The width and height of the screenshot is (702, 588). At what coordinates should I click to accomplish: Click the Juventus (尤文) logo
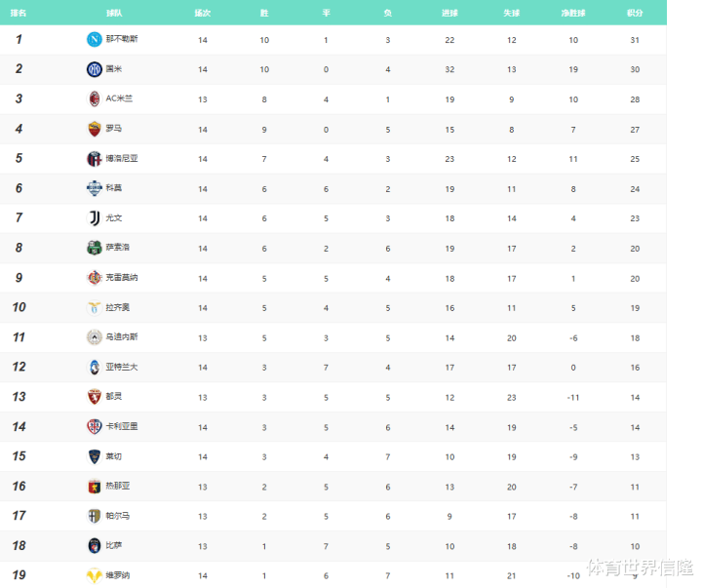[95, 217]
